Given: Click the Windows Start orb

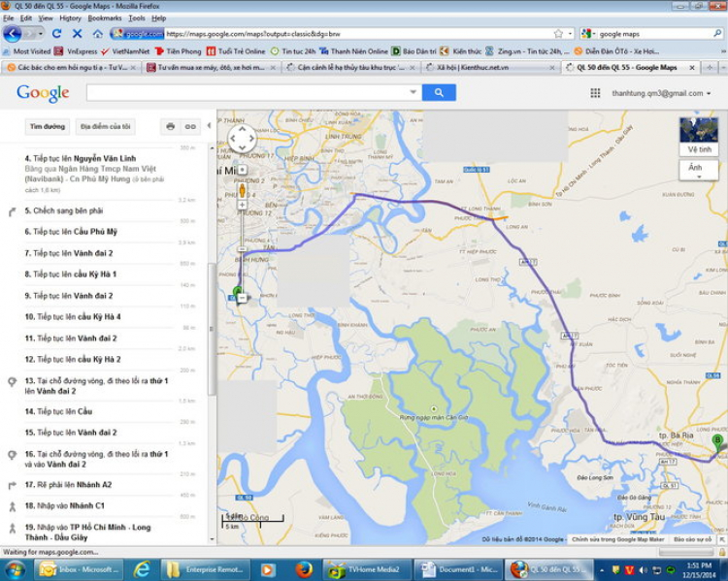Looking at the screenshot, I should [x=15, y=569].
